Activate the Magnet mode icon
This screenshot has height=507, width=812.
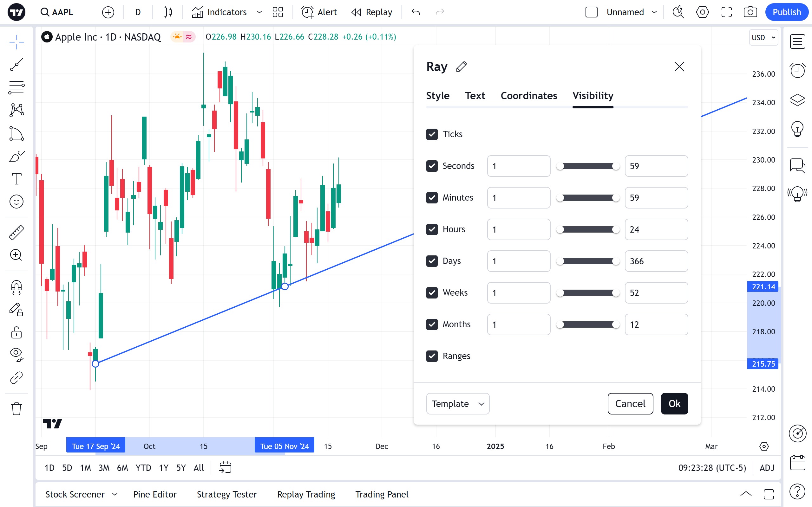tap(16, 287)
